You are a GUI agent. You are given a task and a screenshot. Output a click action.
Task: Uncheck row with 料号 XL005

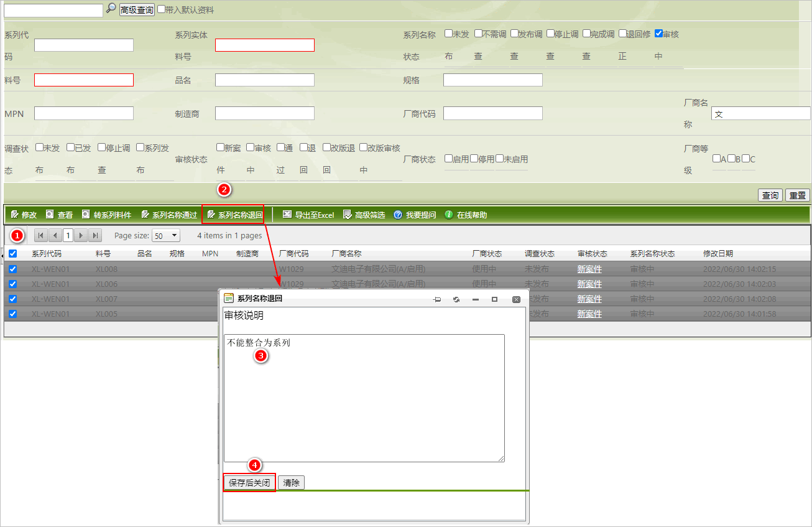pyautogui.click(x=12, y=314)
